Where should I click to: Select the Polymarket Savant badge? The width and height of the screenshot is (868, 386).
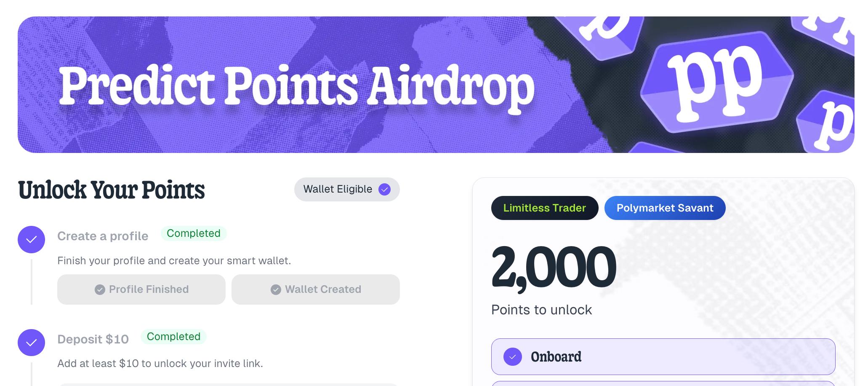(665, 208)
